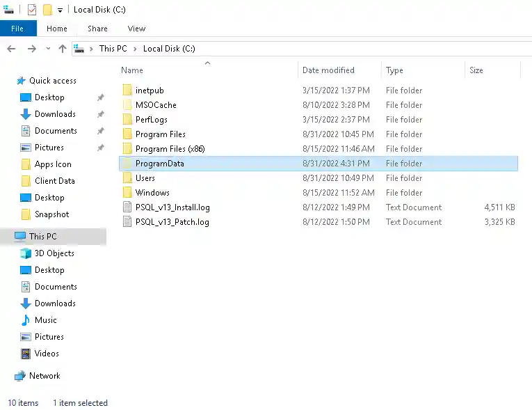This screenshot has width=532, height=410.
Task: Click the 3D Objects cube icon
Action: tap(26, 253)
